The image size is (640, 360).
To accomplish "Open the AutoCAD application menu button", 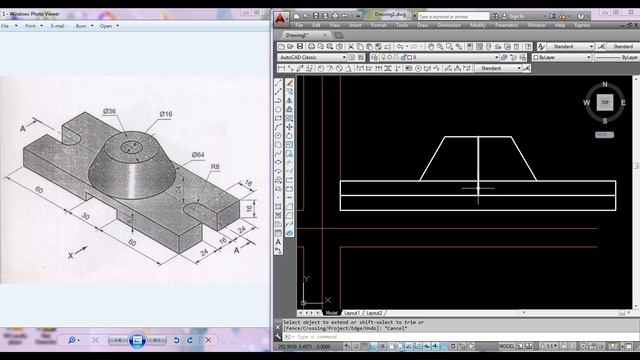I will 280,18.
